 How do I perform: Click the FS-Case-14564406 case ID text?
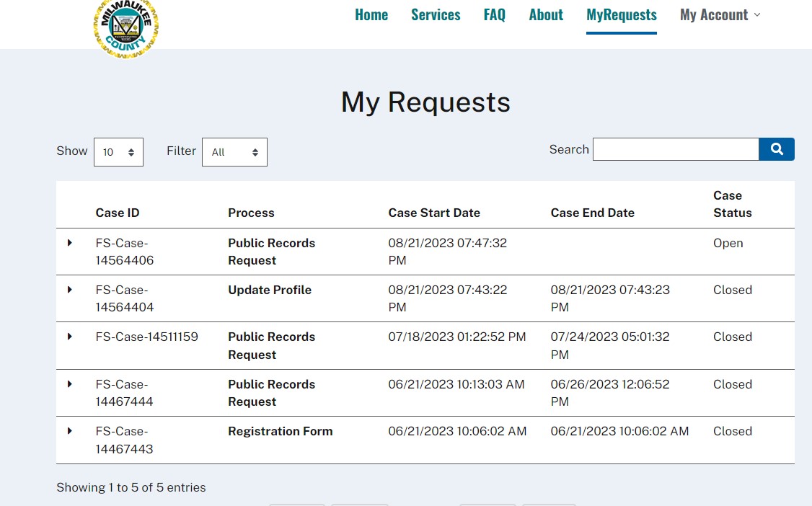click(x=124, y=252)
